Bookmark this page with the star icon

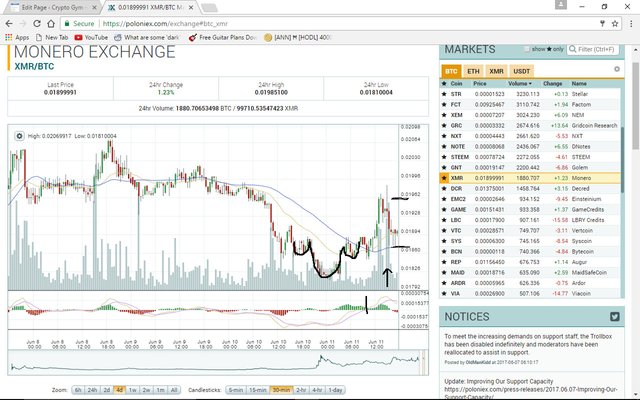(x=615, y=24)
